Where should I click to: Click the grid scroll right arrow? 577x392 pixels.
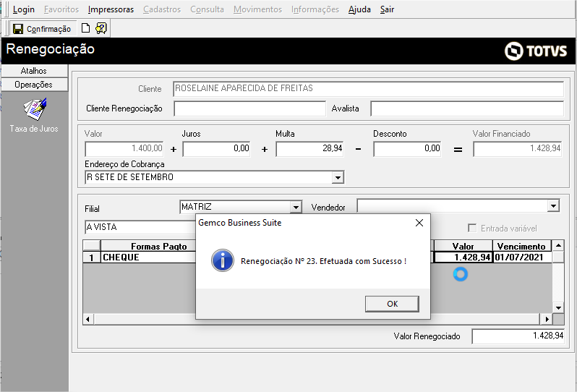click(x=547, y=319)
